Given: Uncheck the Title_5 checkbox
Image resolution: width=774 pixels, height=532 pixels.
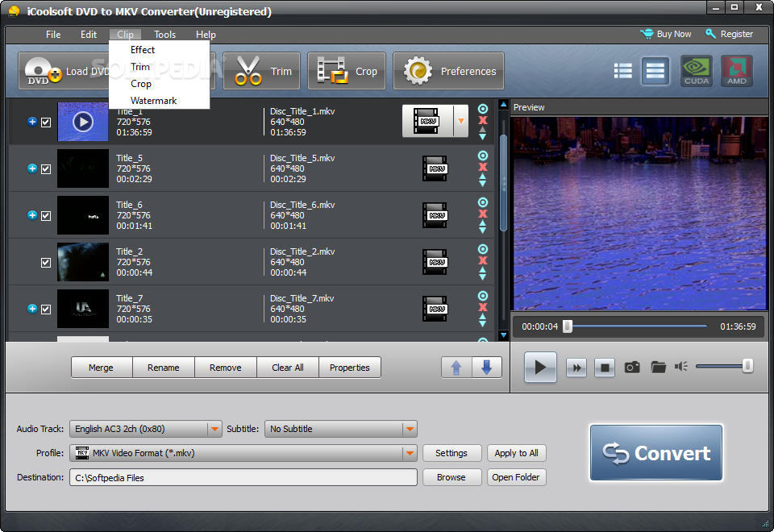Looking at the screenshot, I should (46, 169).
